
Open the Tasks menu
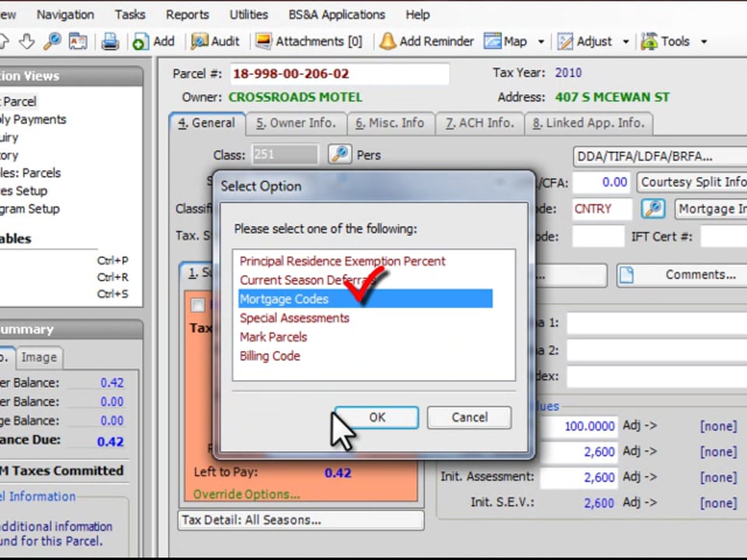(130, 15)
